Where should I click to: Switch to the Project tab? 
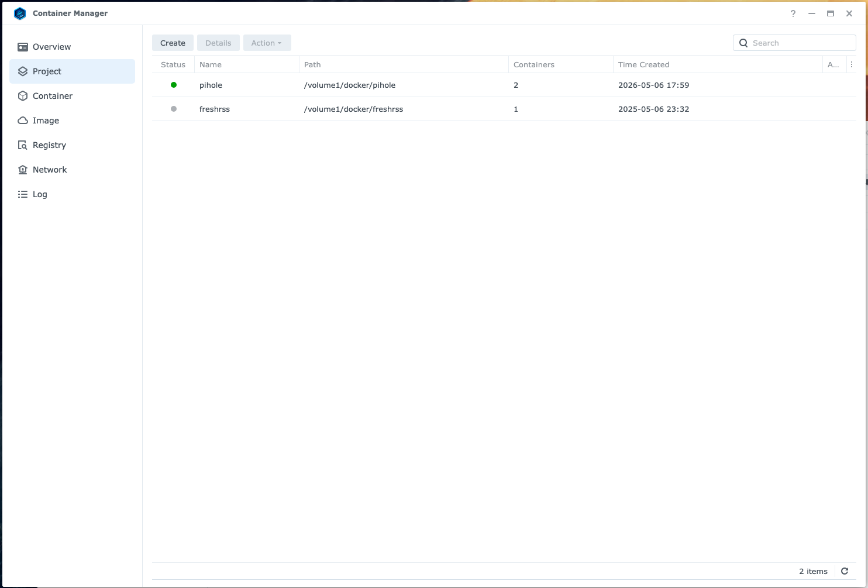pos(72,71)
